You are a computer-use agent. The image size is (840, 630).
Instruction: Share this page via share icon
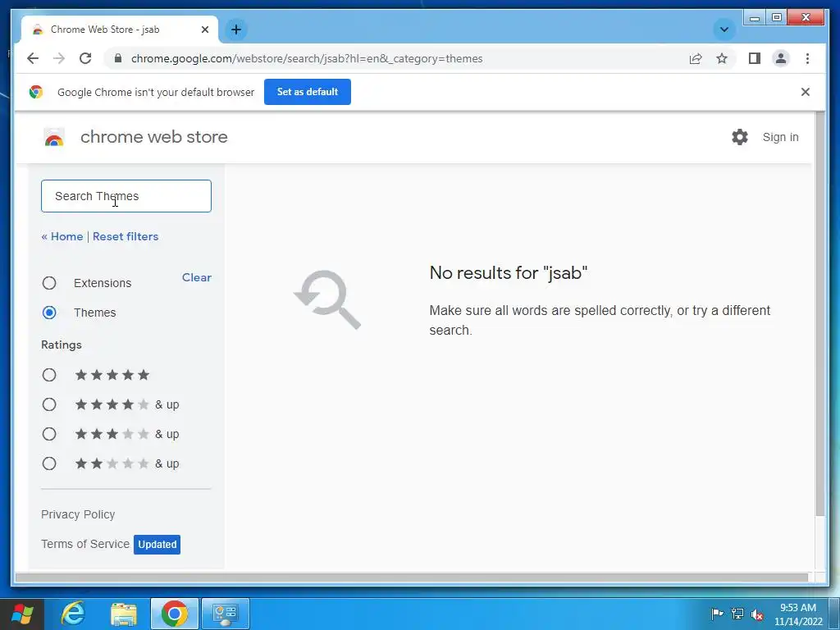696,58
